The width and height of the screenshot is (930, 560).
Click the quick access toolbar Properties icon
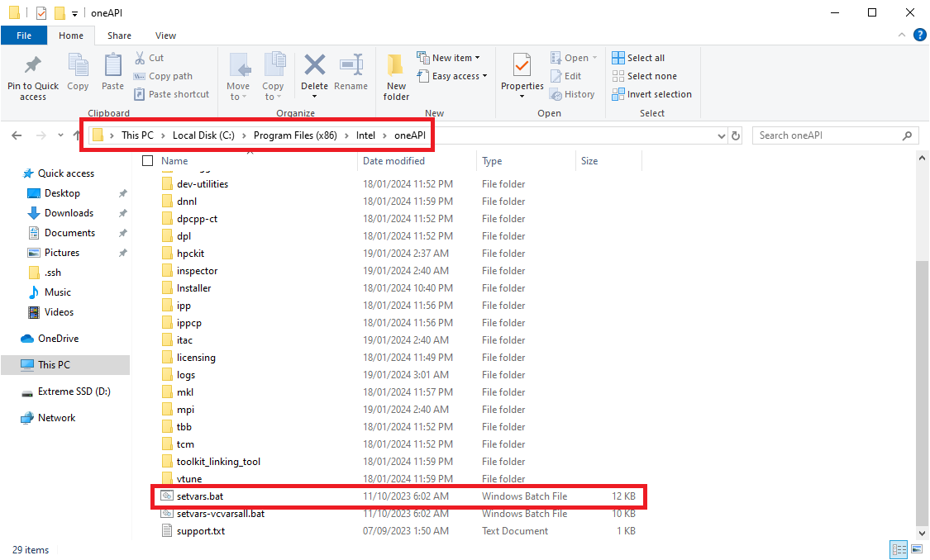pyautogui.click(x=41, y=12)
